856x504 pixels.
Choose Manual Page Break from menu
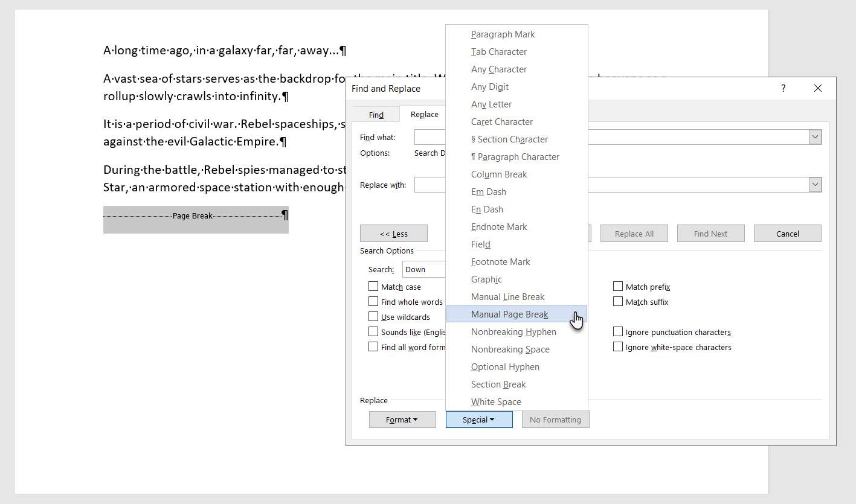click(509, 314)
